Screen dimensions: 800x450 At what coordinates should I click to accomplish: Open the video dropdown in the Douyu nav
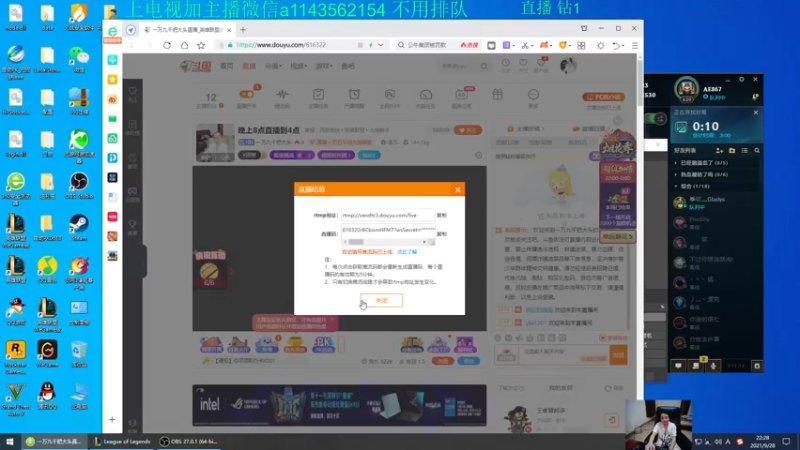[x=298, y=66]
